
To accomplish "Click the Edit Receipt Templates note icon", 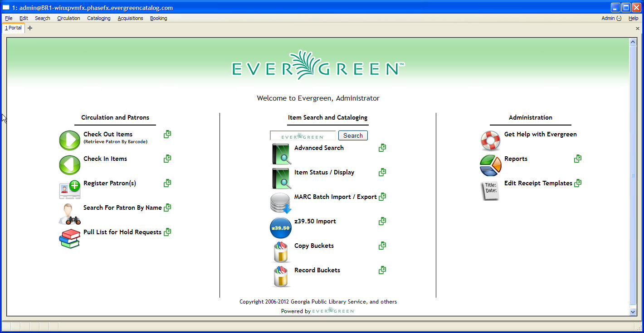I will [490, 190].
